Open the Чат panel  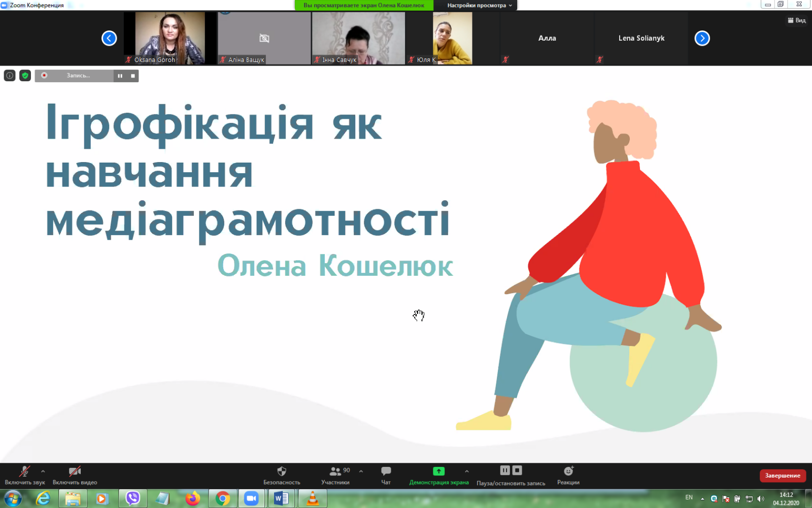click(386, 475)
